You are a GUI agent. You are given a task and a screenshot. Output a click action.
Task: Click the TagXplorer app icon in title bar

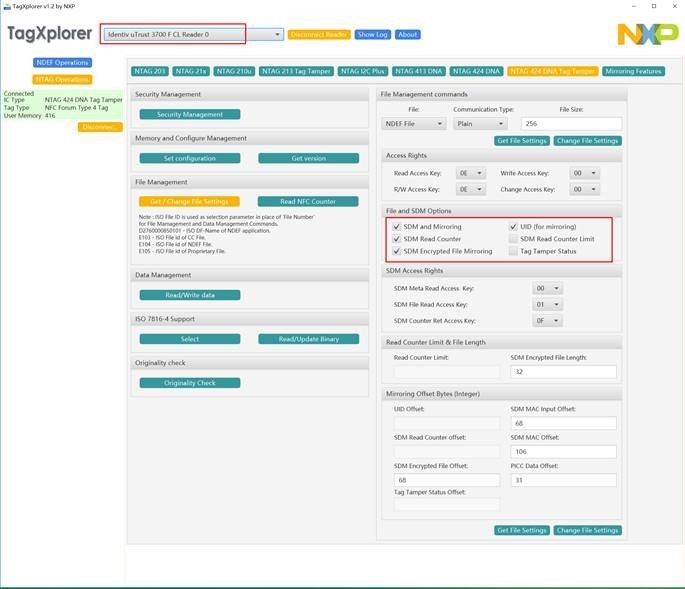click(7, 7)
